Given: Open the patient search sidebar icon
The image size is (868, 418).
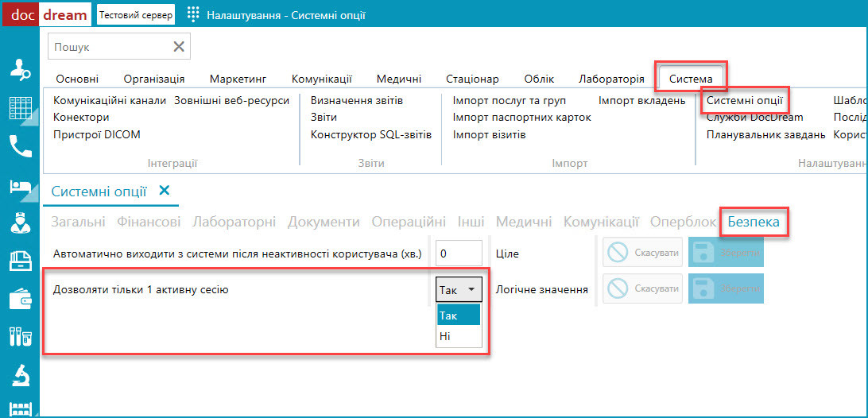Looking at the screenshot, I should pyautogui.click(x=21, y=72).
